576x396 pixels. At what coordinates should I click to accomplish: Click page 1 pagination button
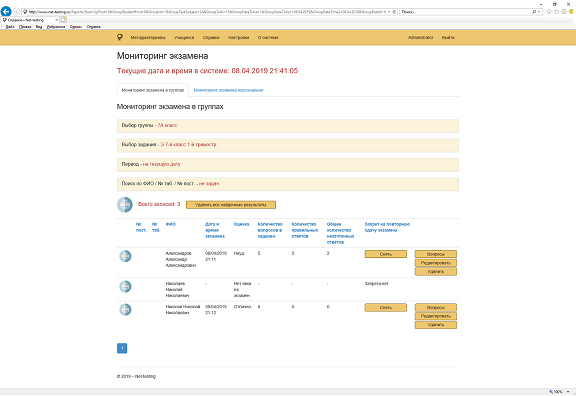point(122,348)
